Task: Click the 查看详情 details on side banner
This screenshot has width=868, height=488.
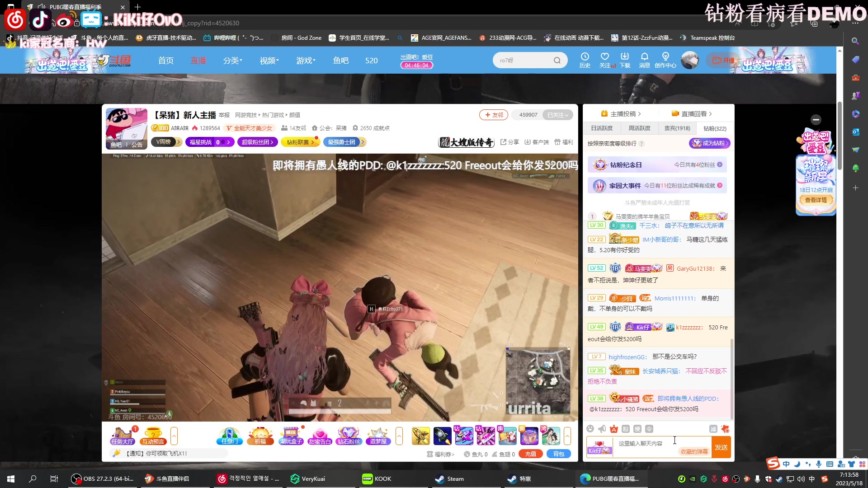Action: coord(816,200)
